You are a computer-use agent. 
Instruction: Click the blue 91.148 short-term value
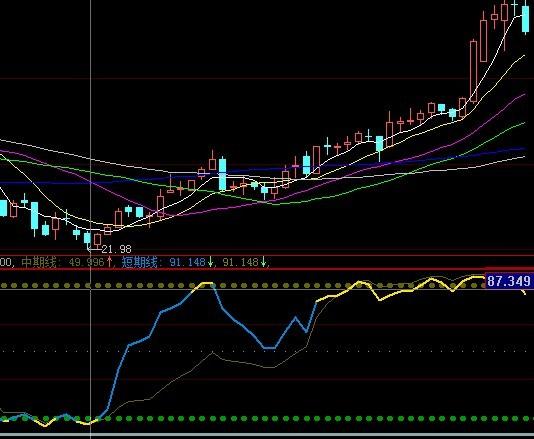187,262
